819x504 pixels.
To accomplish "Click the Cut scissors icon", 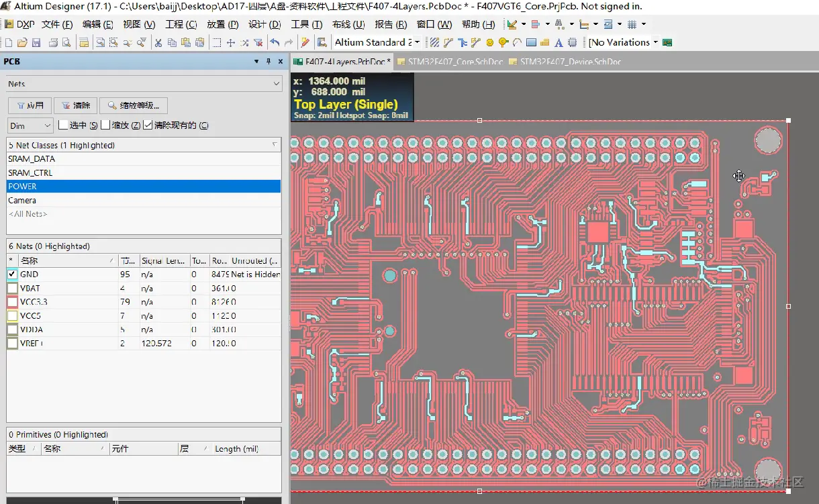I will click(x=158, y=42).
